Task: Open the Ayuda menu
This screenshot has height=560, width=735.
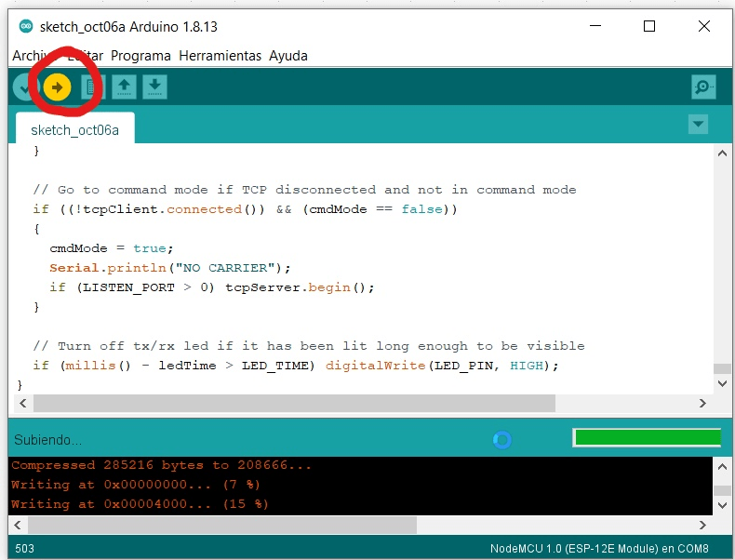Action: tap(287, 56)
